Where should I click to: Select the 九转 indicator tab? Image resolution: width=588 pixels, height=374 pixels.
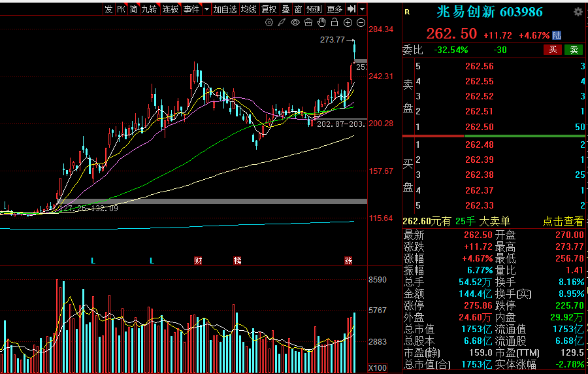tap(150, 9)
